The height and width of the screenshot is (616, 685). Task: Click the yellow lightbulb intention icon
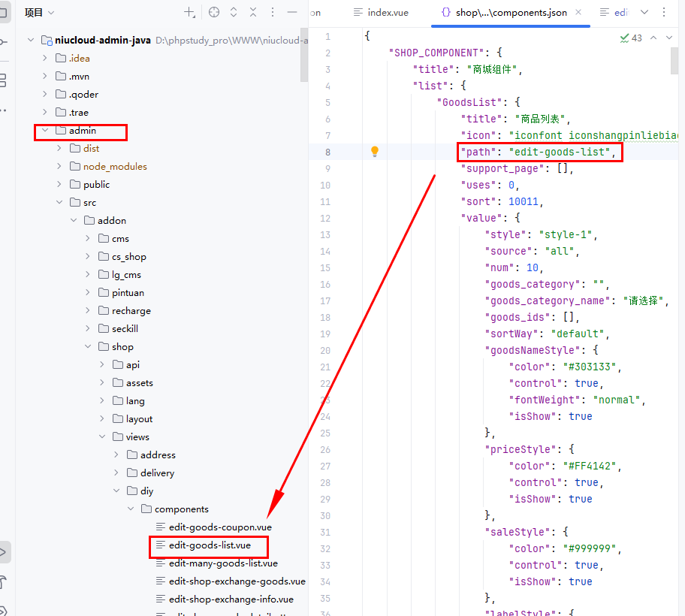pyautogui.click(x=375, y=152)
